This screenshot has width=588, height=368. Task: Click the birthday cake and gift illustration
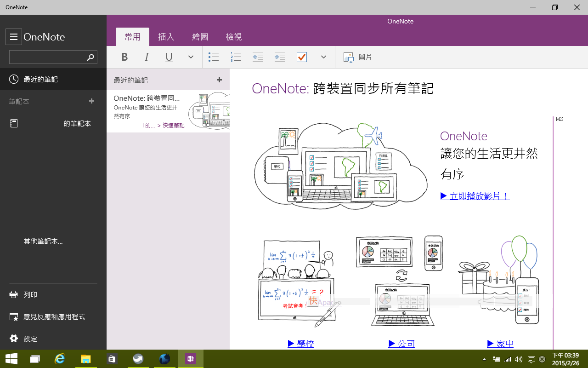(499, 281)
